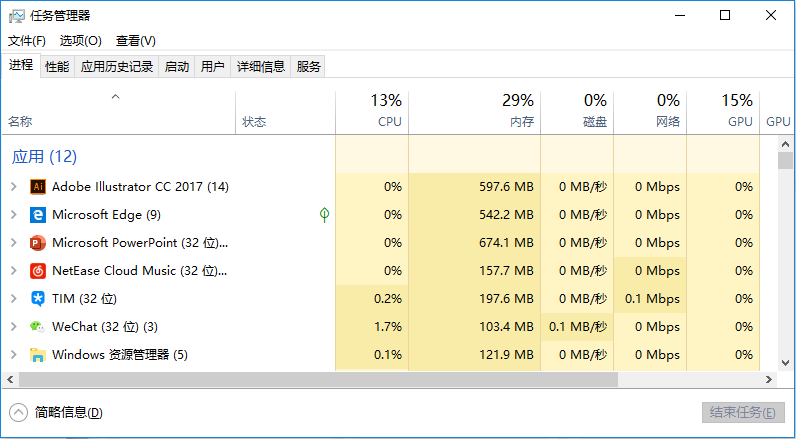Sort by the 名称 column header
This screenshot has height=439, width=796.
pyautogui.click(x=119, y=113)
